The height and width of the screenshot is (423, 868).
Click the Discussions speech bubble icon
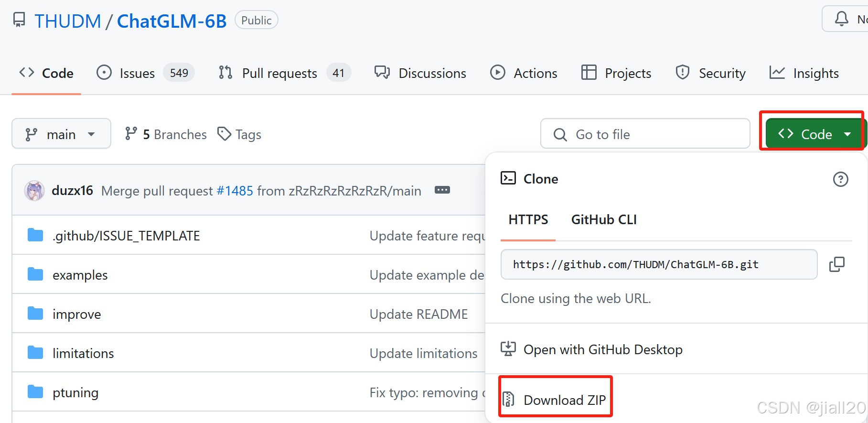point(382,72)
